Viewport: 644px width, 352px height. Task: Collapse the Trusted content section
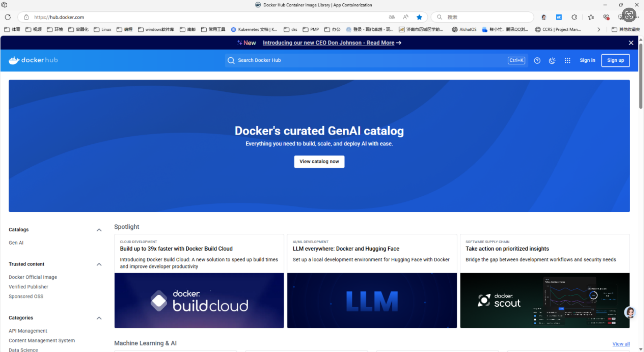pyautogui.click(x=99, y=264)
